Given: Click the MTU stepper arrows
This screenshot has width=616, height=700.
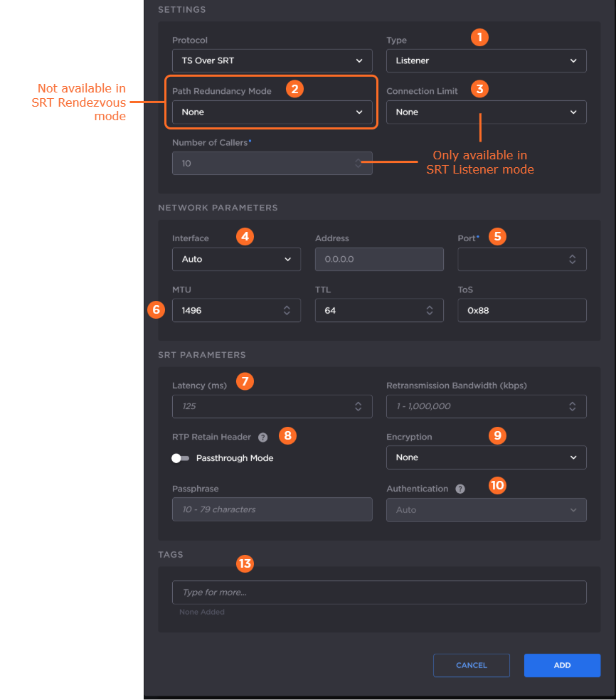Looking at the screenshot, I should click(x=287, y=310).
